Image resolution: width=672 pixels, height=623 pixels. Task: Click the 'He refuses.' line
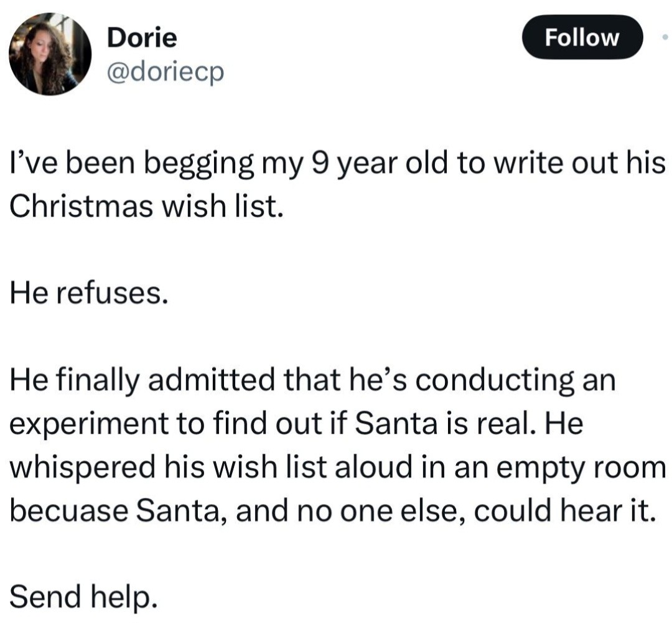click(88, 293)
